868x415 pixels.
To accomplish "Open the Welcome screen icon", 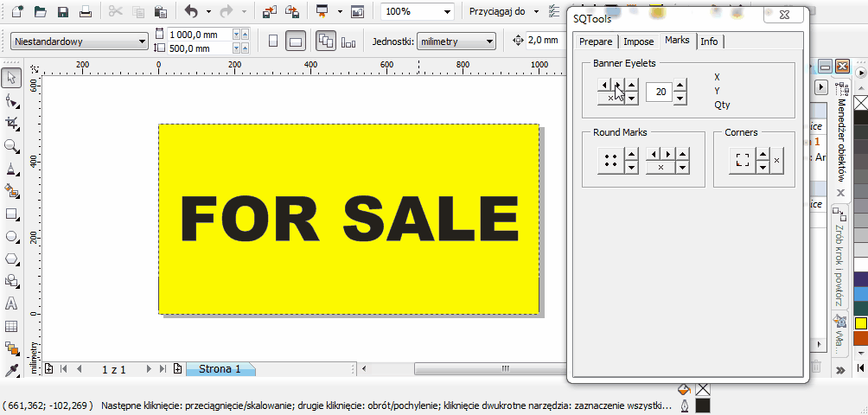I will click(x=358, y=11).
